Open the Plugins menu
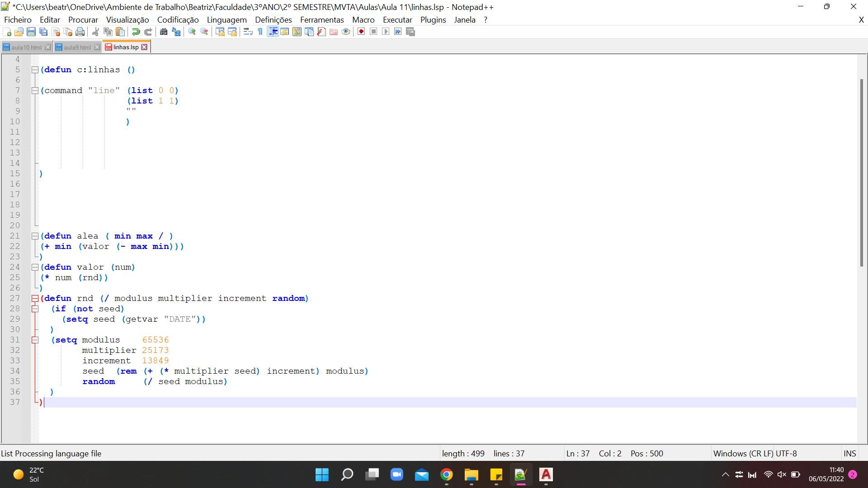 433,20
